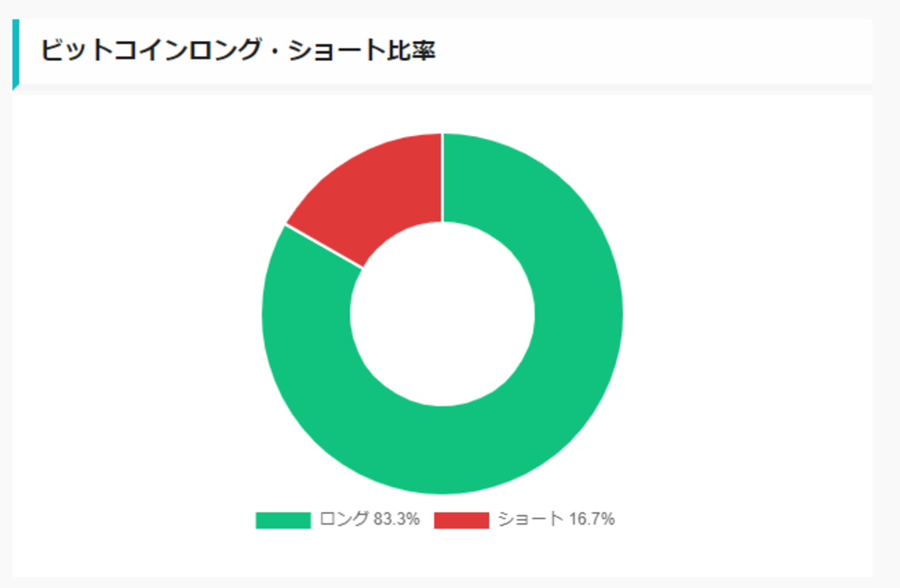The height and width of the screenshot is (588, 900).
Task: Click empty header area right of title
Action: [x=655, y=52]
